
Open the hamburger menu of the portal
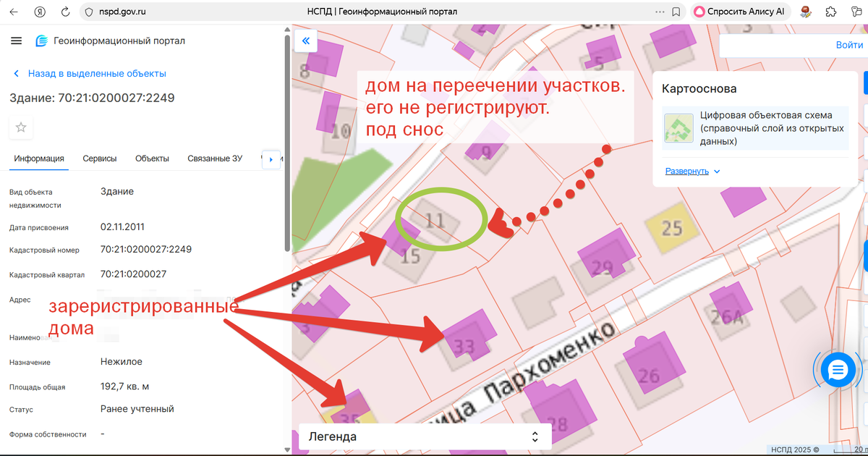pyautogui.click(x=16, y=41)
